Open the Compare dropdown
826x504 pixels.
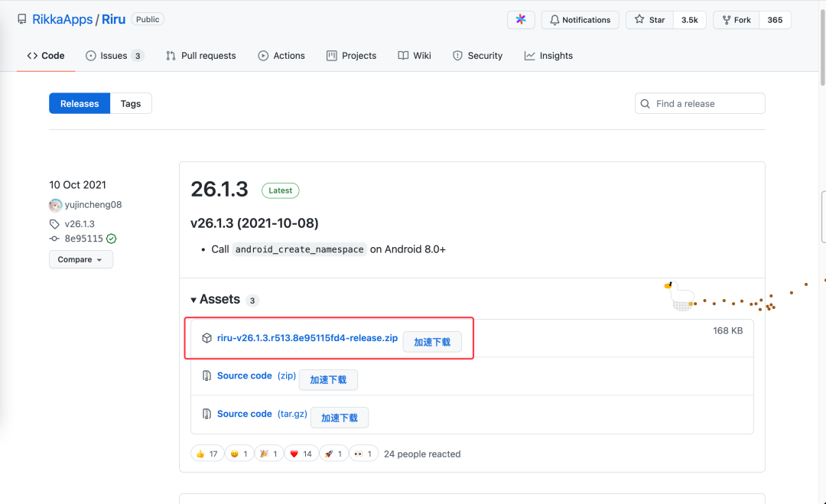tap(80, 259)
